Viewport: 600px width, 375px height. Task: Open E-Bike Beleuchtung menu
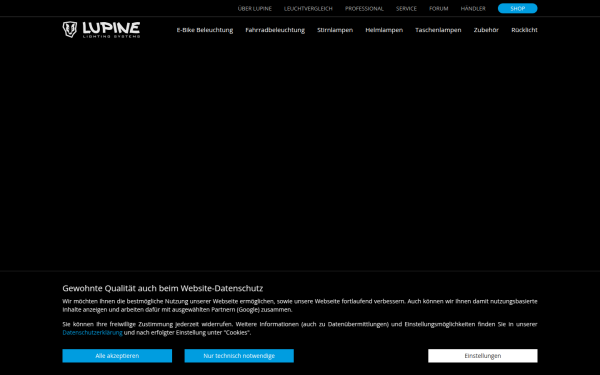205,30
